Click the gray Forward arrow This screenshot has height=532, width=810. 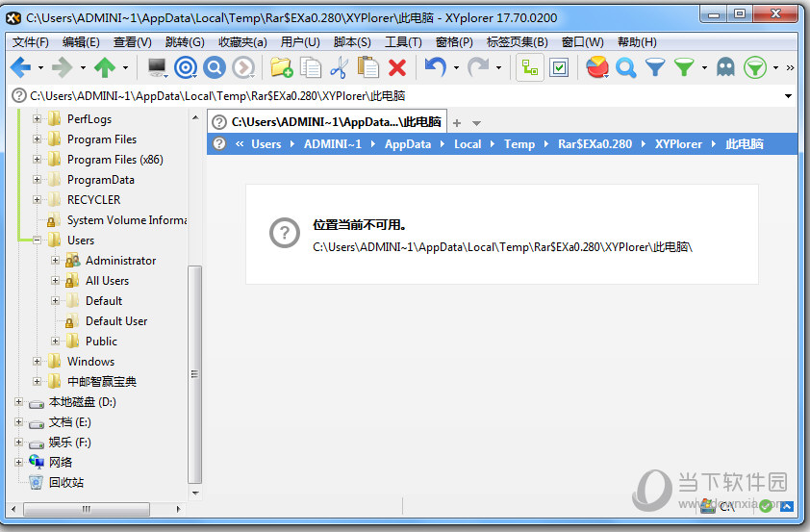click(x=62, y=67)
